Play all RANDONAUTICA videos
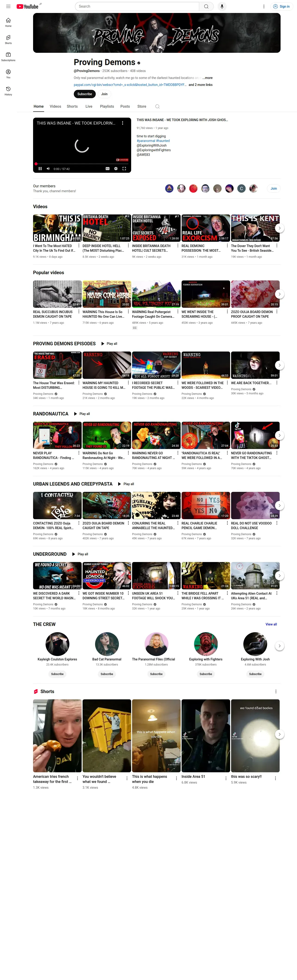 (82, 414)
